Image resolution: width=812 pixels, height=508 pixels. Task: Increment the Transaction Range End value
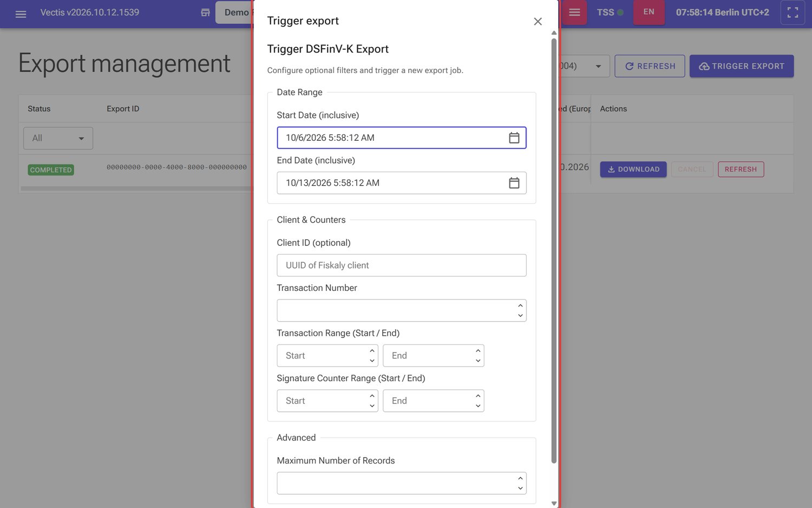478,351
